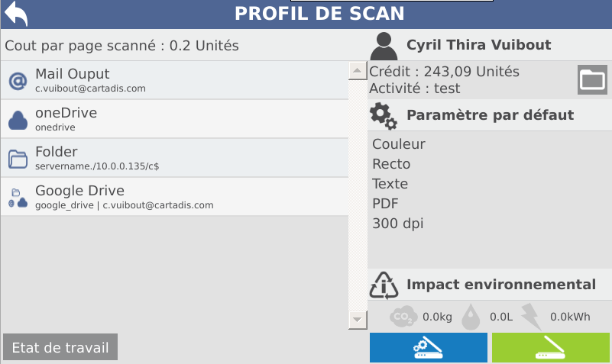Choose the Folder scan profile row

174,158
